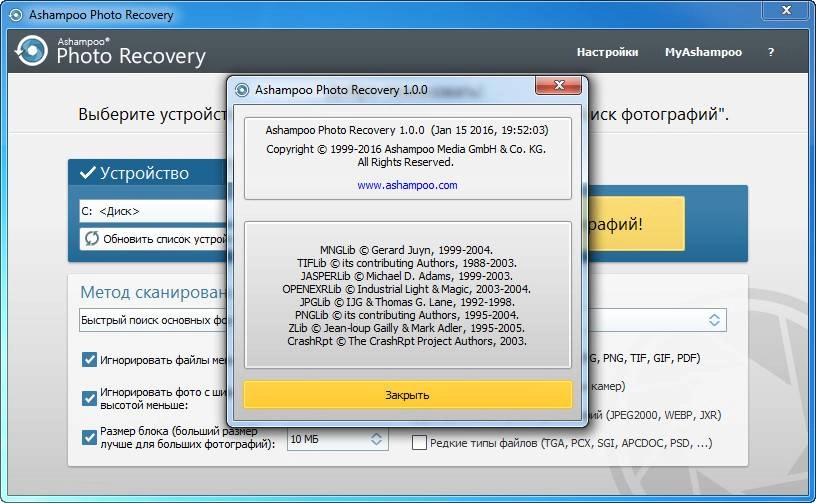This screenshot has height=503, width=816.
Task: Enable the Редкие типы файлов checkbox
Action: [x=419, y=443]
